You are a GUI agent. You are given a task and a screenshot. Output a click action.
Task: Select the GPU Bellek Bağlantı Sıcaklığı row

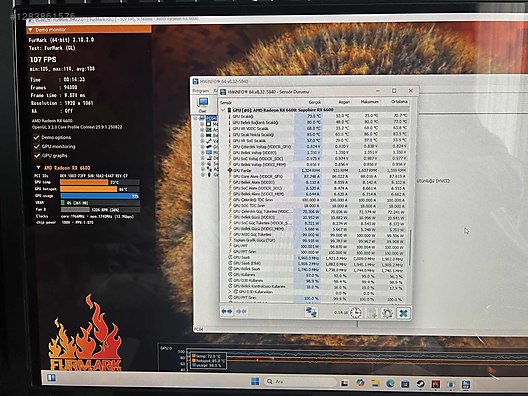[318, 122]
